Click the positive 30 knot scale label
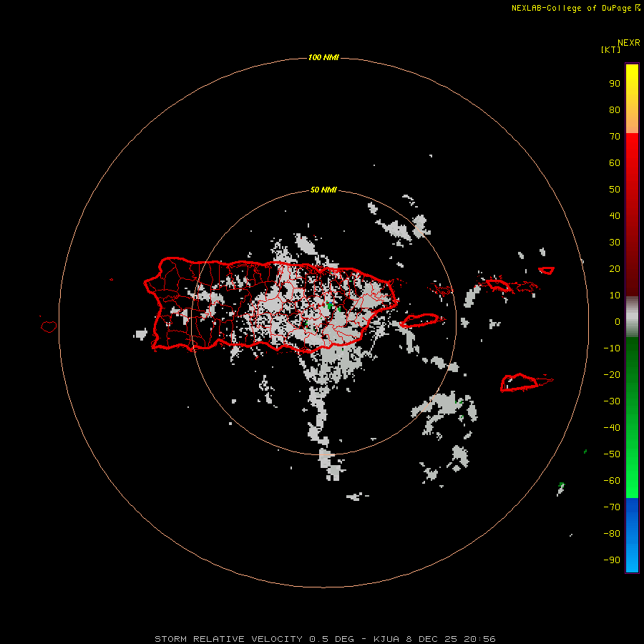This screenshot has height=644, width=644. click(x=615, y=243)
